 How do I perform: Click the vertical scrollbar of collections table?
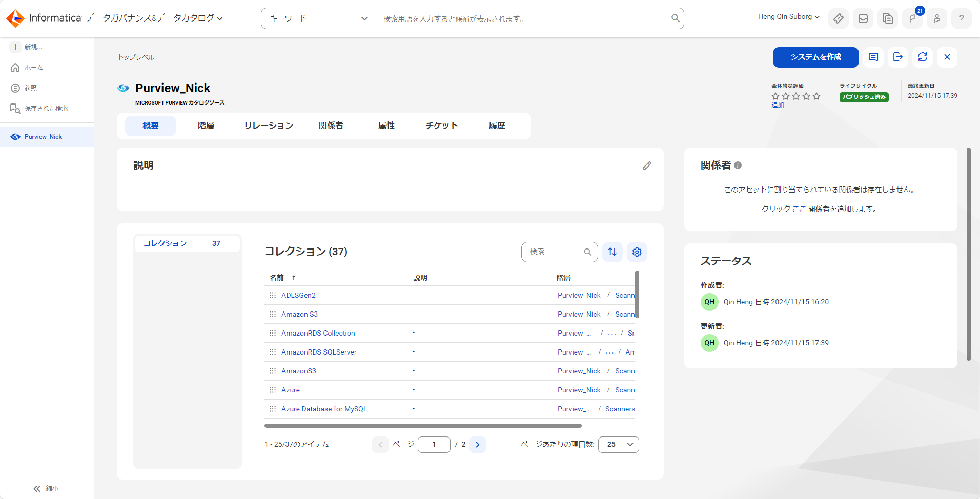(637, 295)
